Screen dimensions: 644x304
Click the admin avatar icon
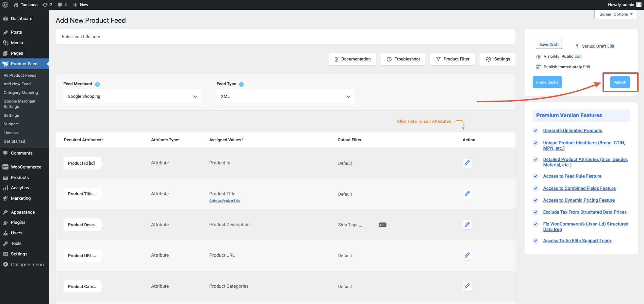point(639,4)
